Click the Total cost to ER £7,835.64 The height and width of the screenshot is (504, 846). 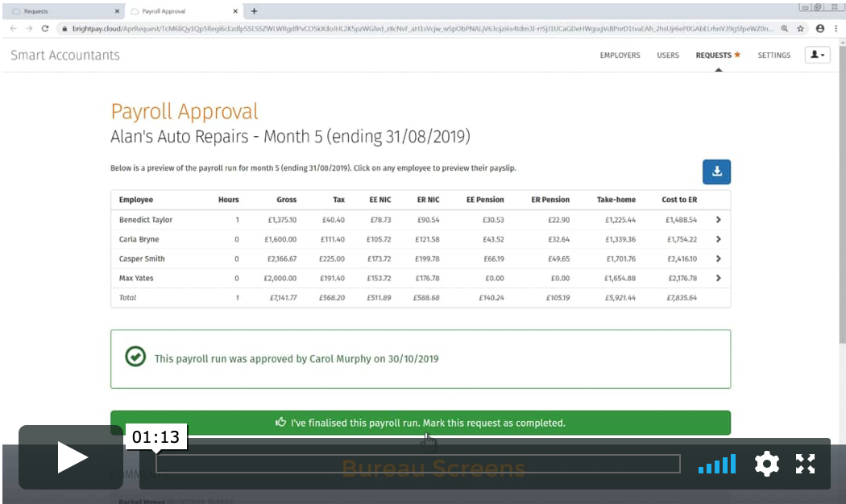(x=682, y=298)
